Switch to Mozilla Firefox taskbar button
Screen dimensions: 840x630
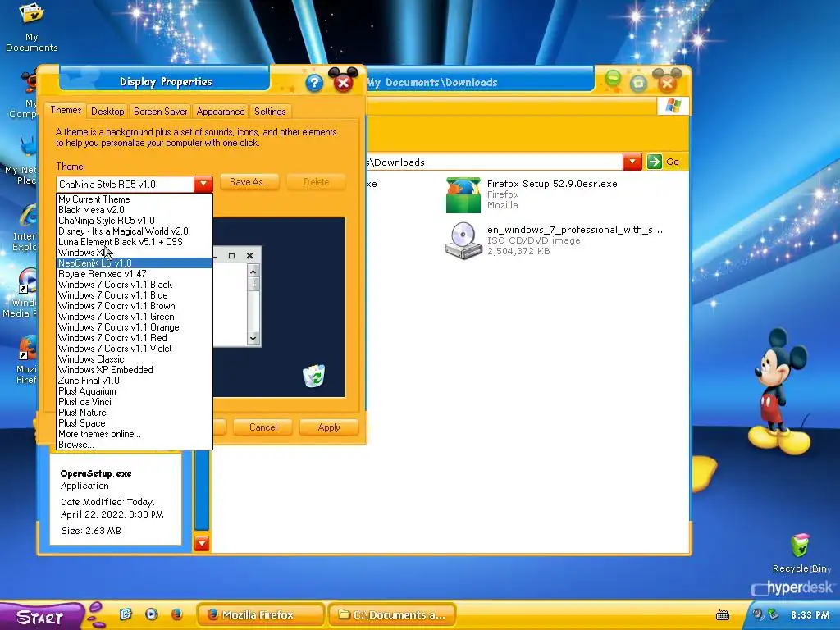tap(261, 614)
